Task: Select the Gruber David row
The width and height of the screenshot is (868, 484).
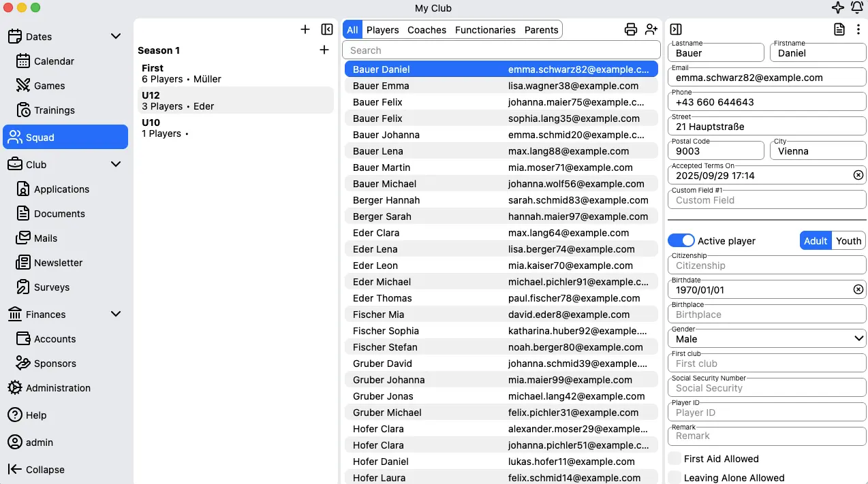Action: 501,364
